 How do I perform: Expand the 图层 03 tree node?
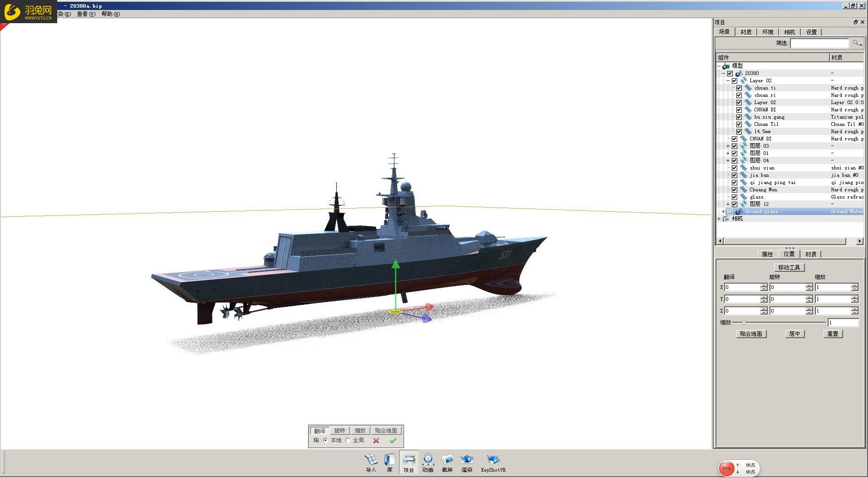click(728, 146)
